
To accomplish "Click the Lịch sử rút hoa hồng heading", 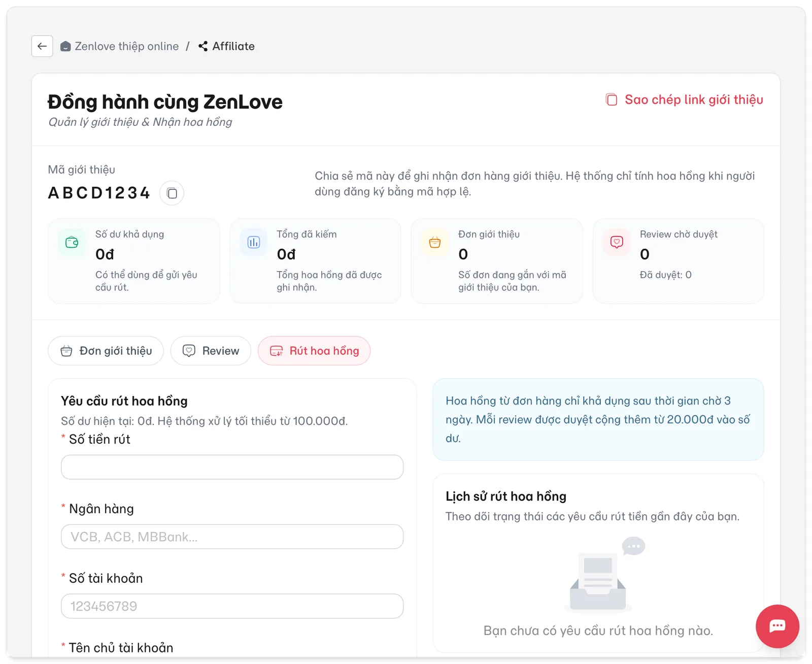I will tap(506, 496).
